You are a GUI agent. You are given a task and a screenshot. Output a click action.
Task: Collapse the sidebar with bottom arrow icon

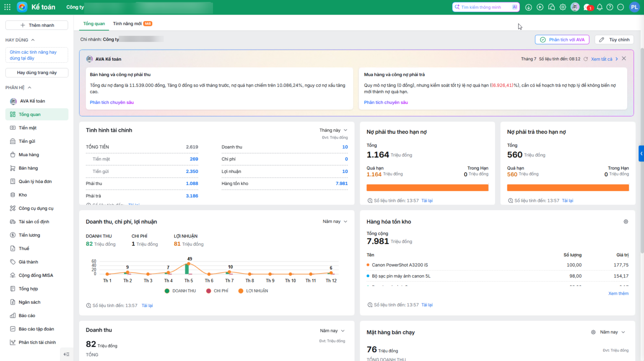coord(66,354)
